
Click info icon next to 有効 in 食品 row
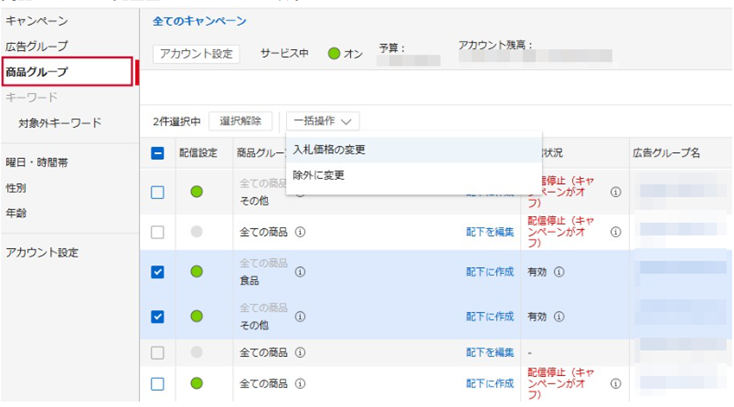559,271
